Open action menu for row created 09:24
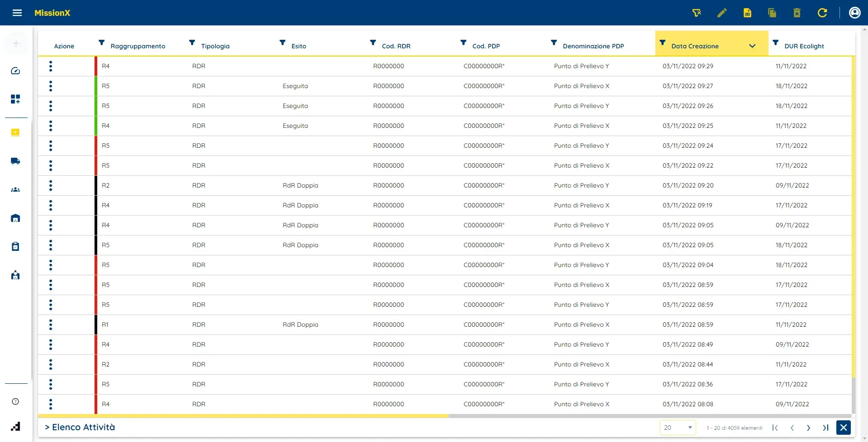The image size is (868, 442). (x=51, y=146)
